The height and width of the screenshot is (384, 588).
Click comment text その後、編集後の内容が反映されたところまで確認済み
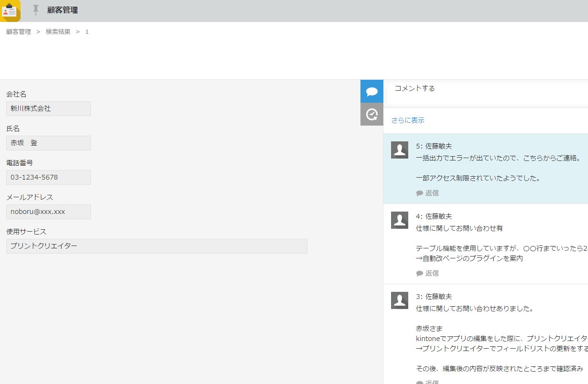(x=500, y=369)
